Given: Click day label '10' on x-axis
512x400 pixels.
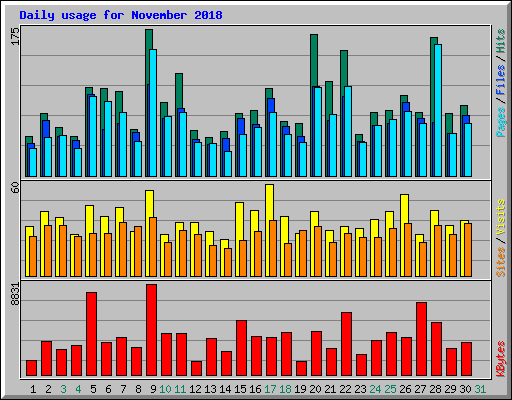Looking at the screenshot, I should [x=165, y=389].
